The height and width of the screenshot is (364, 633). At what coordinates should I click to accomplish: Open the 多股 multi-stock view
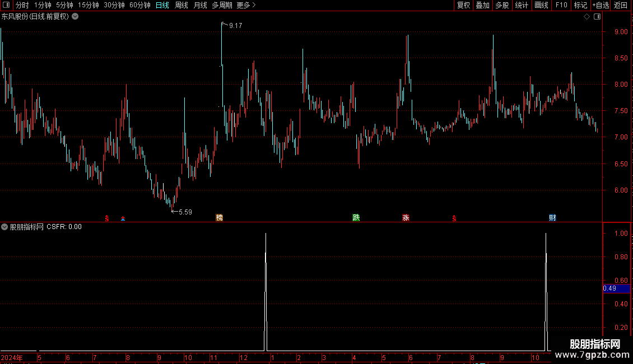point(502,5)
